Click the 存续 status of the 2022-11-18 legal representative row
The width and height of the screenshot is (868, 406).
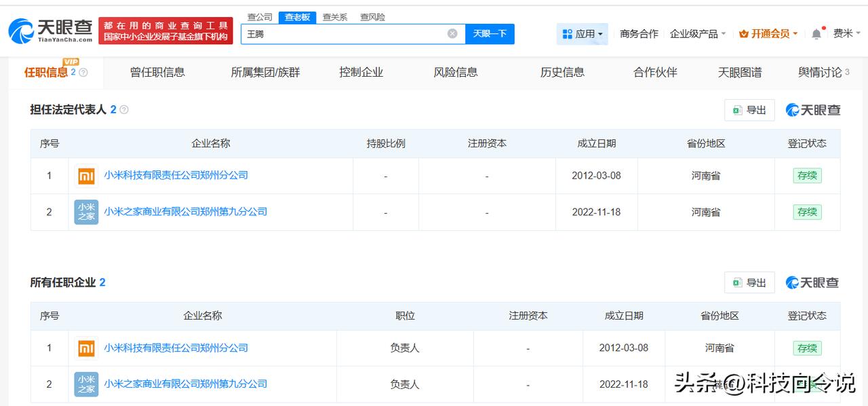807,212
